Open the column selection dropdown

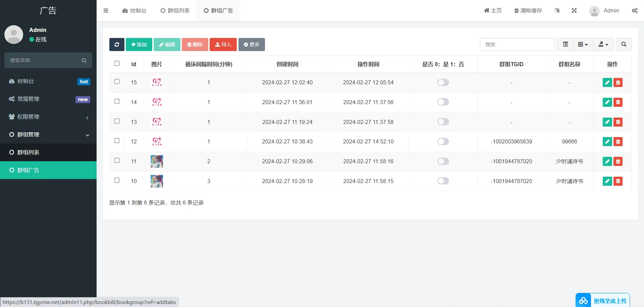(x=583, y=44)
